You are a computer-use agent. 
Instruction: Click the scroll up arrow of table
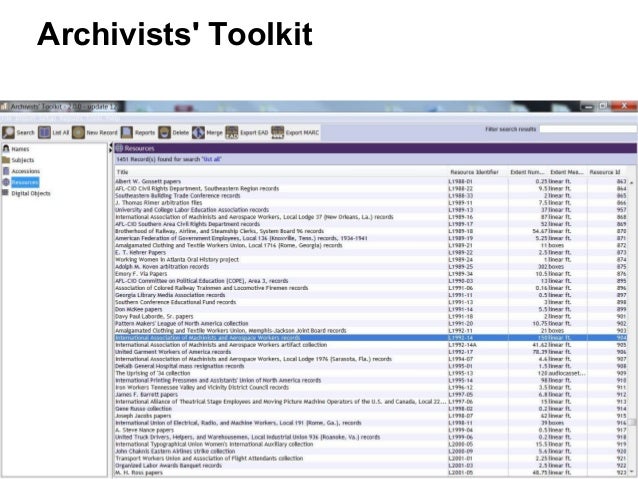pyautogui.click(x=632, y=182)
